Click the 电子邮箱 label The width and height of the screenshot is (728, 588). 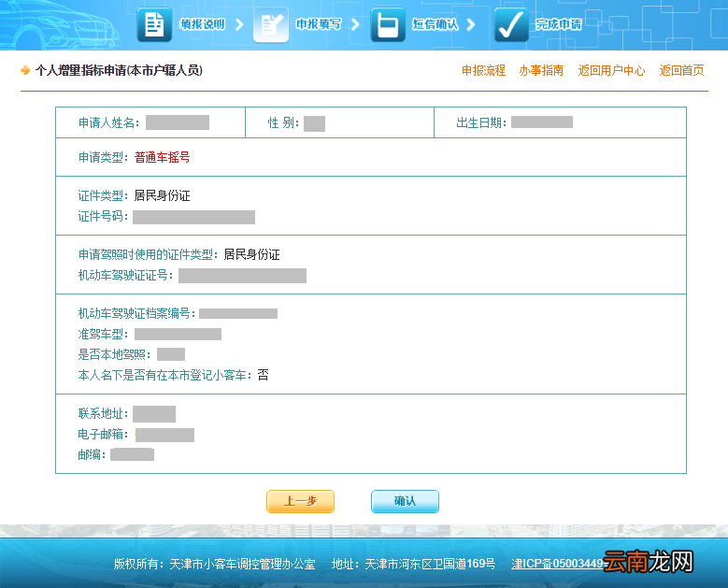pyautogui.click(x=103, y=434)
